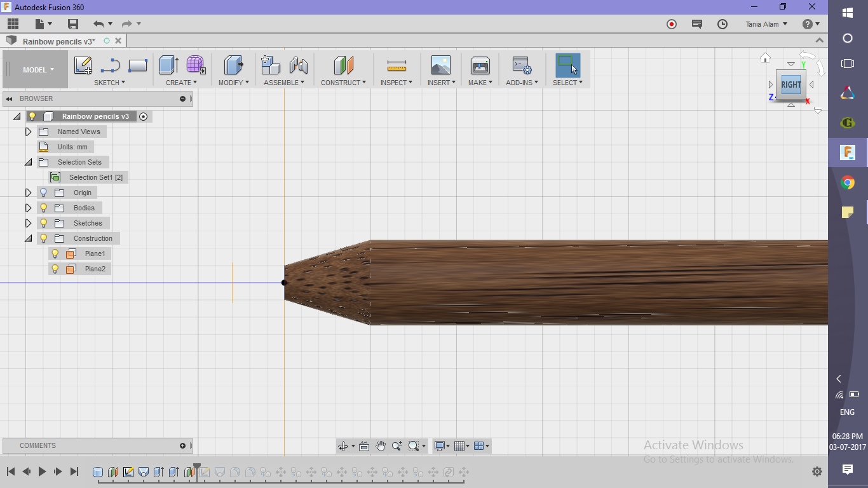This screenshot has height=488, width=868.
Task: Open the 3D Print make icon
Action: pos(480,65)
